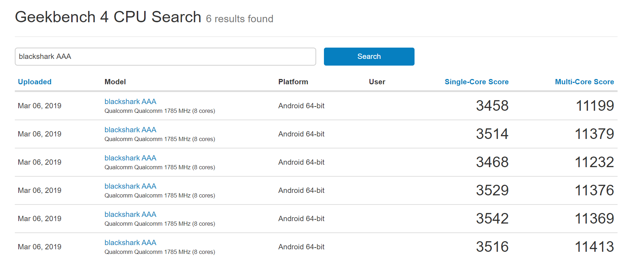Focus the search field containing blackshark AAA
The height and width of the screenshot is (268, 644).
tap(165, 56)
